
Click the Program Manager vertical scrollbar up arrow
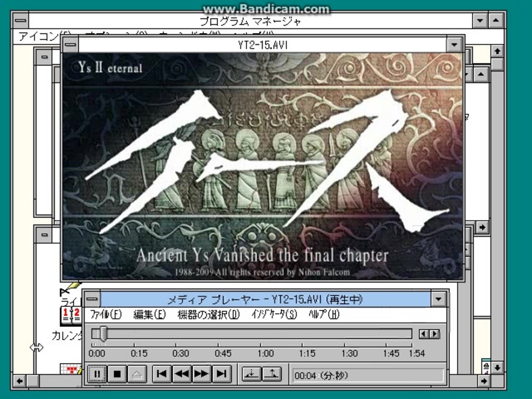tap(498, 51)
